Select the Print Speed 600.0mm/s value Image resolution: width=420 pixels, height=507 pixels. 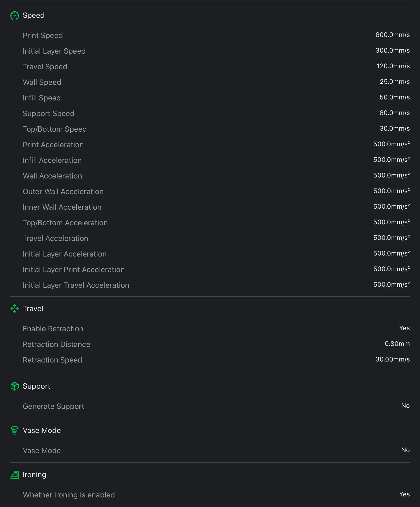tap(393, 35)
